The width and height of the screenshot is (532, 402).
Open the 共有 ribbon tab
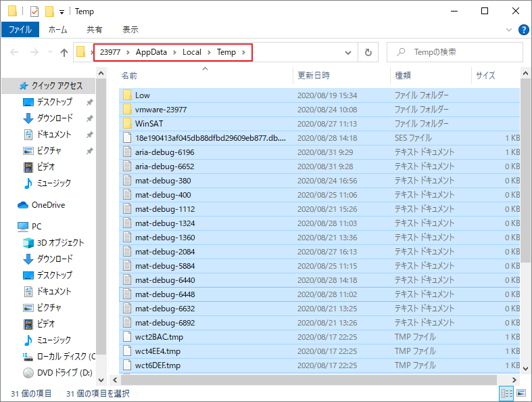click(95, 30)
